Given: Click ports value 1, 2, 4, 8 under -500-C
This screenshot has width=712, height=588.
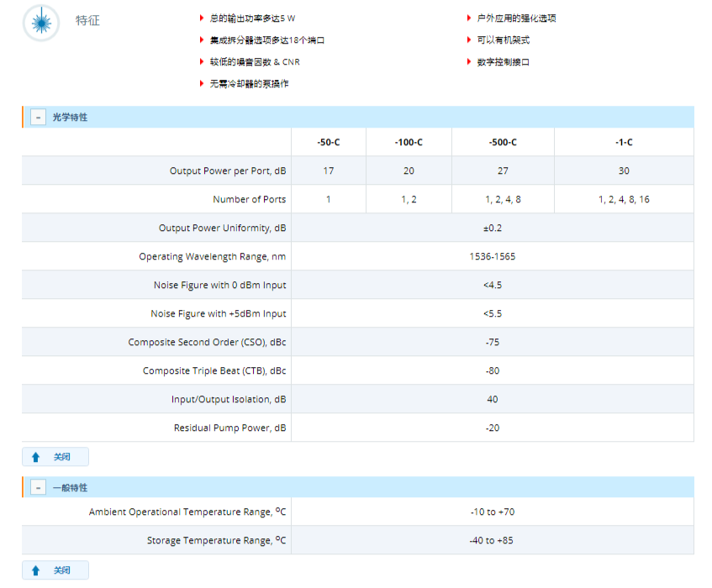Looking at the screenshot, I should [503, 199].
